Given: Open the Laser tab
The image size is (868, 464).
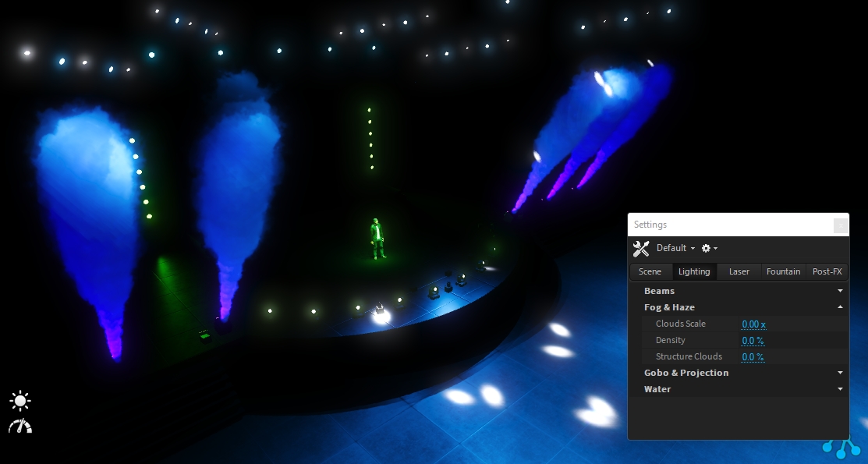Looking at the screenshot, I should pos(739,271).
